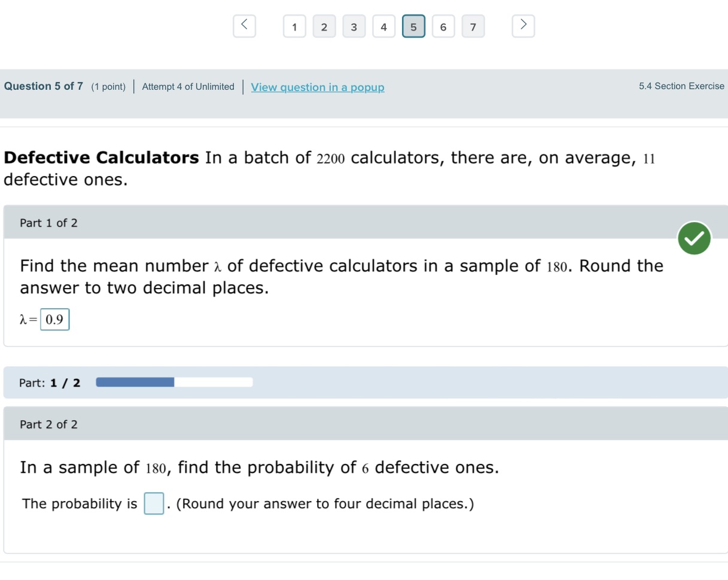Click the green checkmark on Part 1
Viewport: 728px width, 580px height.
695,238
